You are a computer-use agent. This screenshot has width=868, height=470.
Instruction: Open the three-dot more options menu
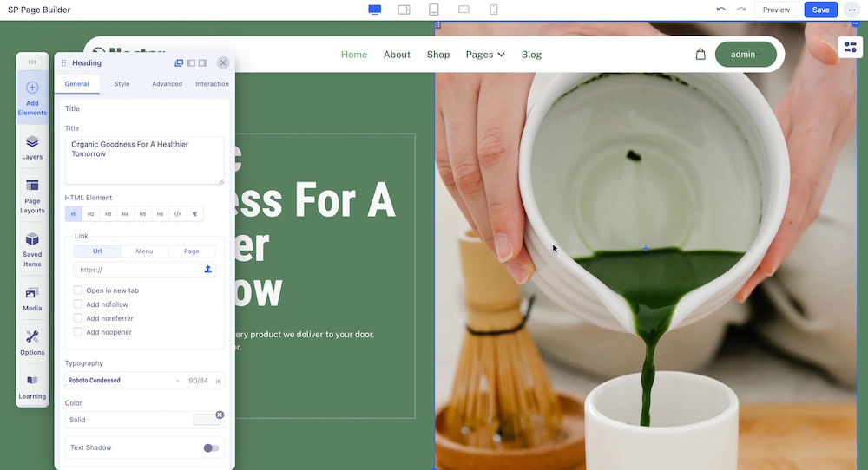(x=852, y=10)
